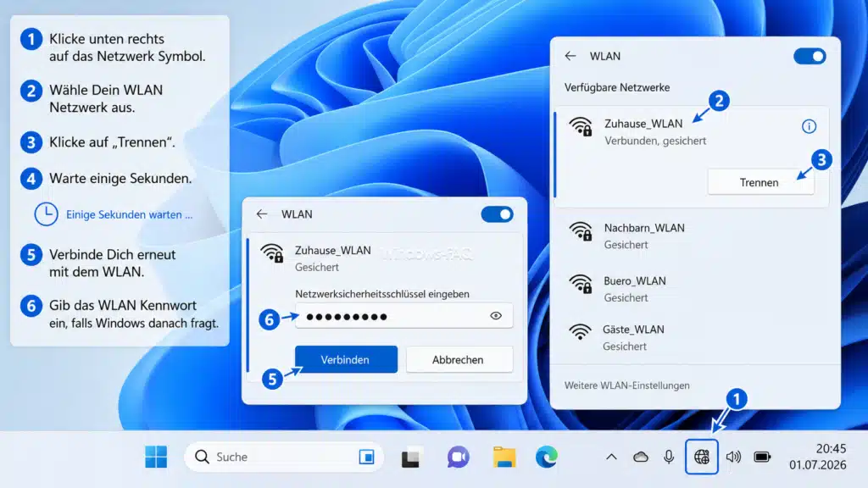Open File Explorer from the taskbar

click(504, 457)
